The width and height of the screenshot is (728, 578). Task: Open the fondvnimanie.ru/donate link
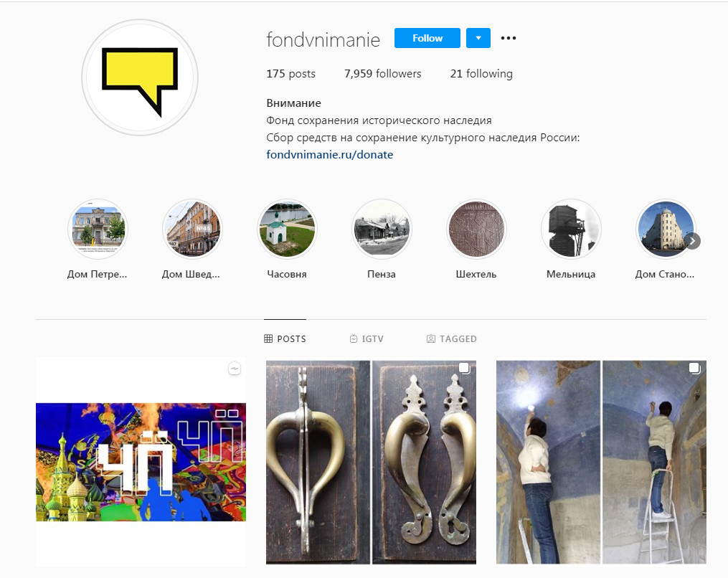tap(330, 155)
